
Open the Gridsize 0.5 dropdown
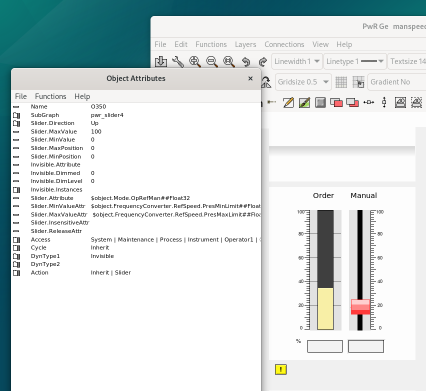coord(303,82)
